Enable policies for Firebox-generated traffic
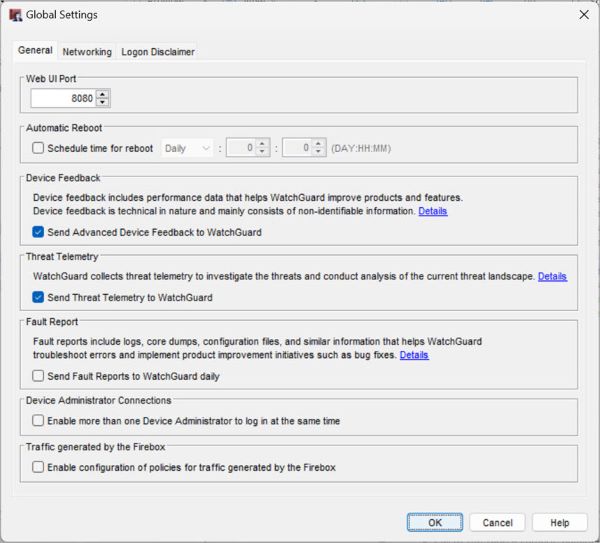Screen dimensions: 600x543 click(x=39, y=467)
